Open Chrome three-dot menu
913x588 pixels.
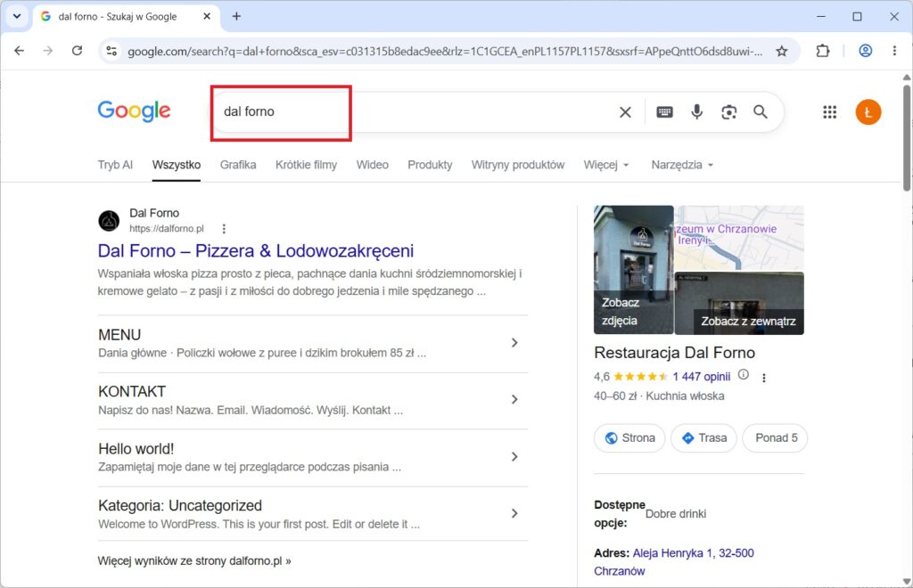point(894,51)
